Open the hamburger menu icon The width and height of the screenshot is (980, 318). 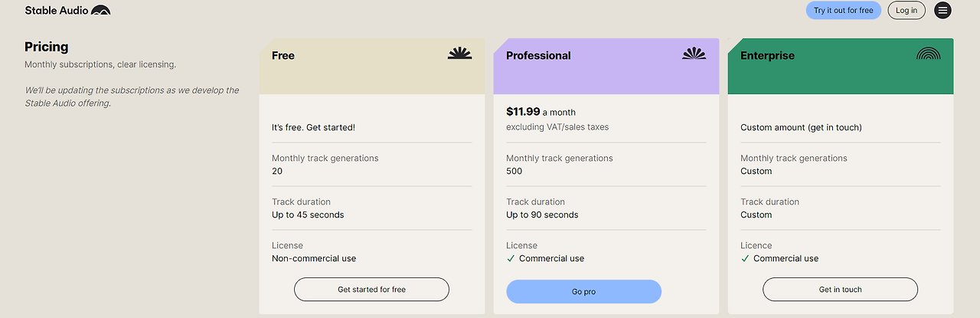pos(942,11)
